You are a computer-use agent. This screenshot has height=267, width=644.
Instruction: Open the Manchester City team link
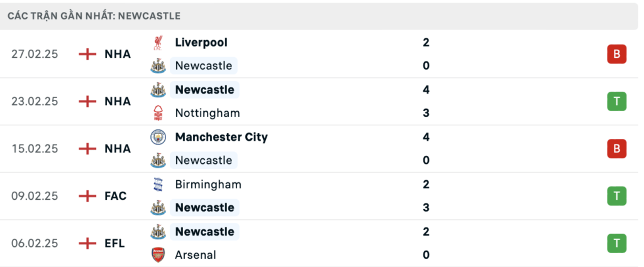point(221,137)
